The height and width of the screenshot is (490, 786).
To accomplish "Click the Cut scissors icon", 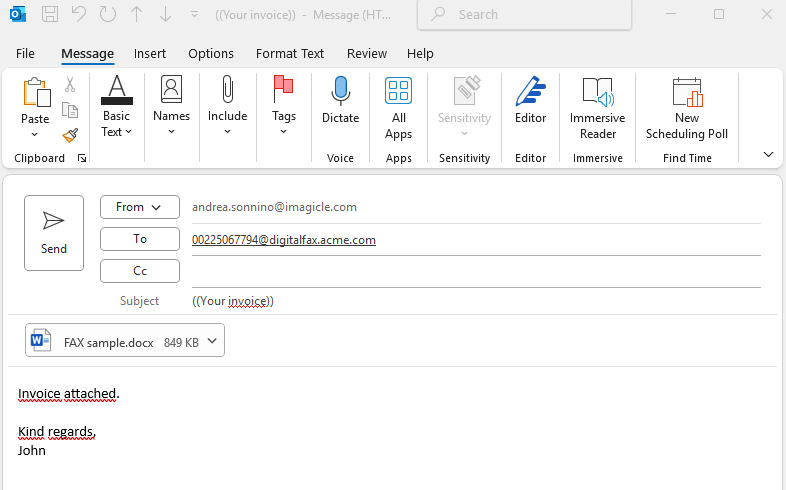I will 70,85.
